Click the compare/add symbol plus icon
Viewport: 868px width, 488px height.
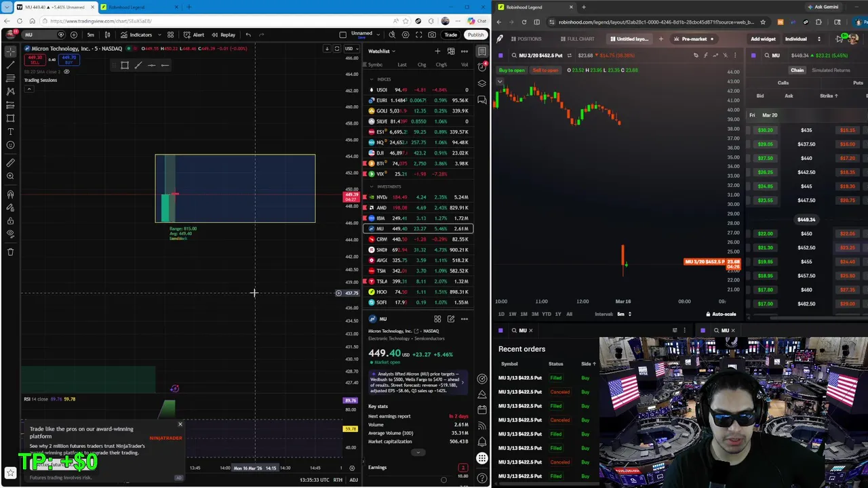pos(74,35)
